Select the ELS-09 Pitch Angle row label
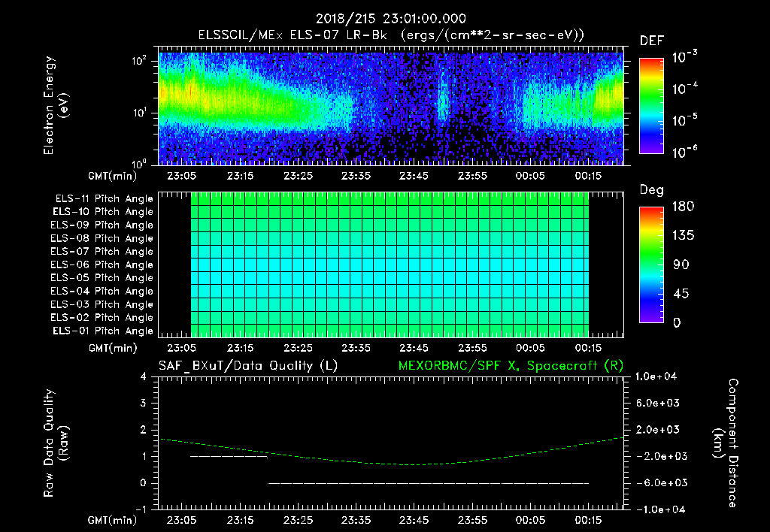This screenshot has height=532, width=770. [102, 225]
